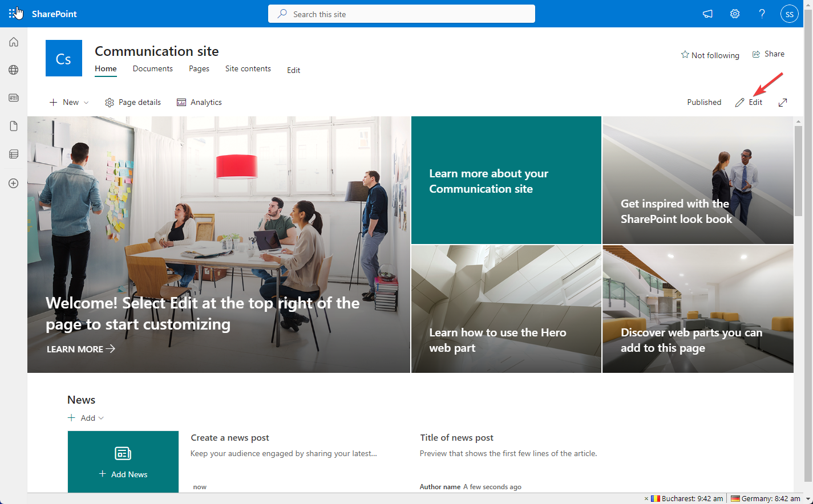The height and width of the screenshot is (504, 813).
Task: Select the Home navigation tab
Action: [106, 69]
